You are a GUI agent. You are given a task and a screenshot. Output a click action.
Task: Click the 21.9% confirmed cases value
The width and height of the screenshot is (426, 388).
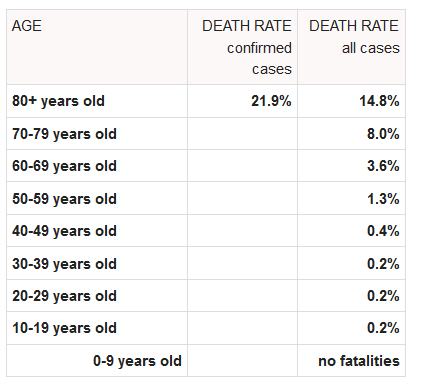click(271, 101)
